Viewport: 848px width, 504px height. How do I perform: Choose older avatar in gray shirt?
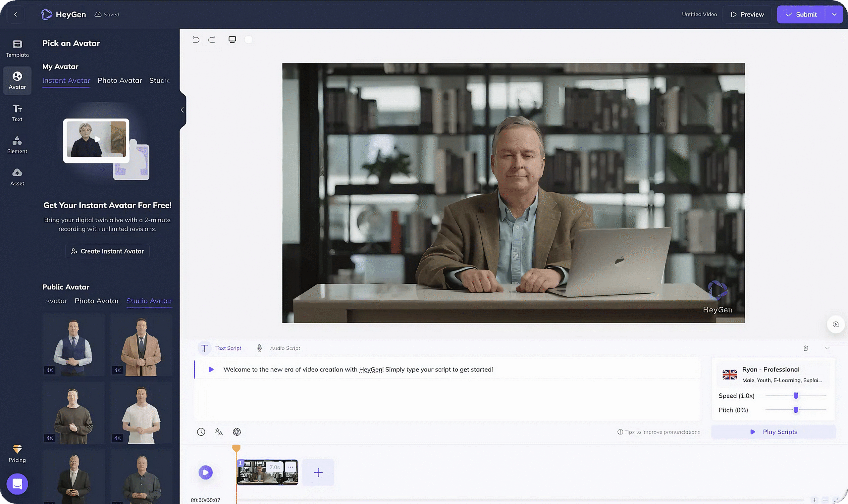click(141, 477)
